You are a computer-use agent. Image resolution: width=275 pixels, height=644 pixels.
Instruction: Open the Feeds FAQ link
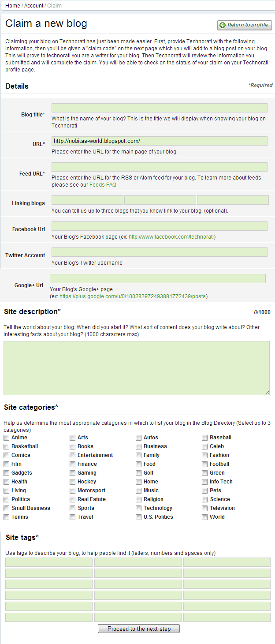coord(103,185)
